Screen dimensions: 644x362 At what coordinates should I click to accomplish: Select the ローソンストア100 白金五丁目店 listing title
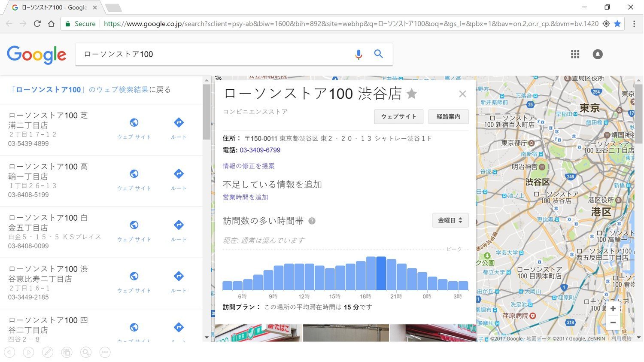[48, 222]
